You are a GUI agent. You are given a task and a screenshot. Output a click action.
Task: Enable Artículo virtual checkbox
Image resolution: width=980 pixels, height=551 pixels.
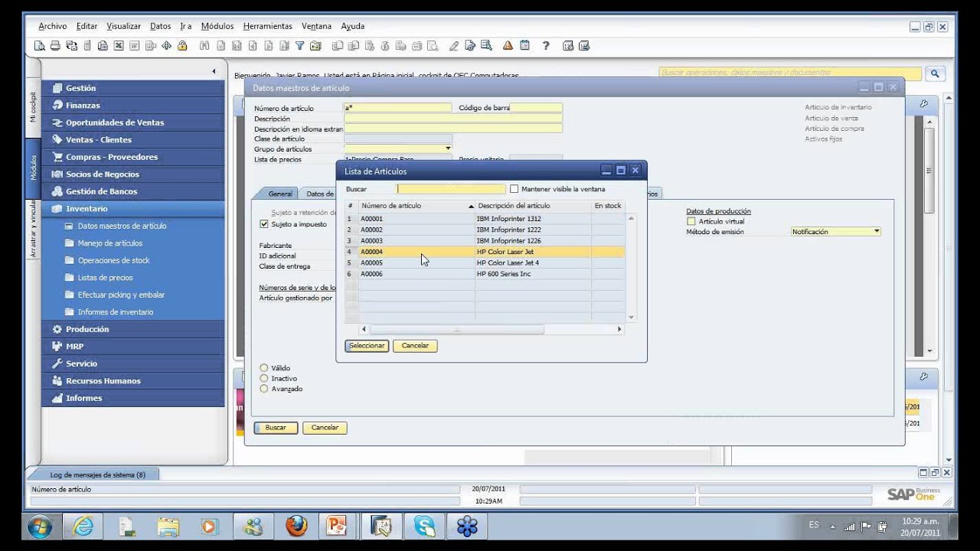tap(691, 221)
